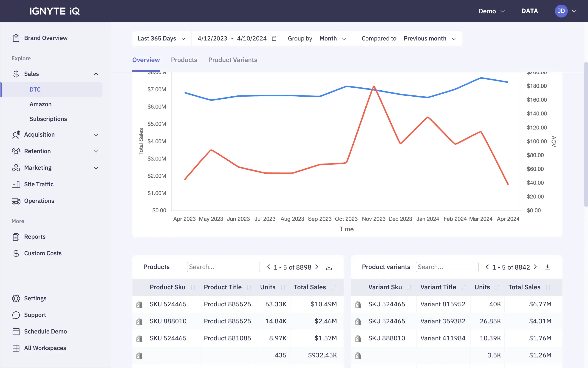Click Variant 411984 title cell
Viewport: 588px width, 368px height.
[443, 338]
